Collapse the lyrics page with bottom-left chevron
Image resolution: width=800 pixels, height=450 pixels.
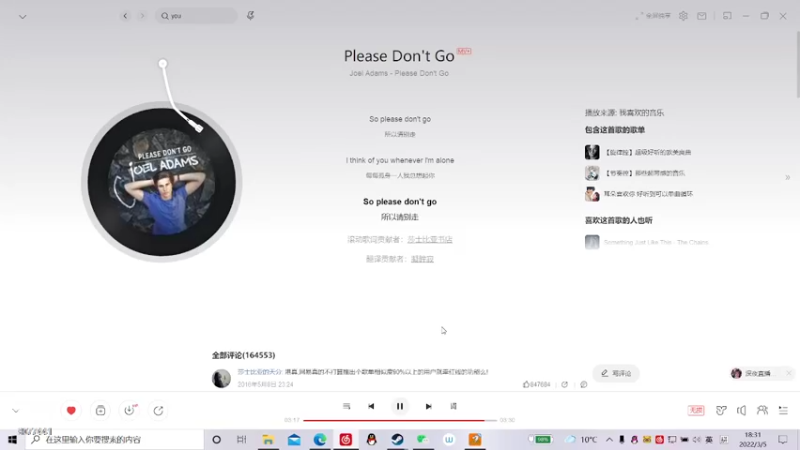click(16, 411)
